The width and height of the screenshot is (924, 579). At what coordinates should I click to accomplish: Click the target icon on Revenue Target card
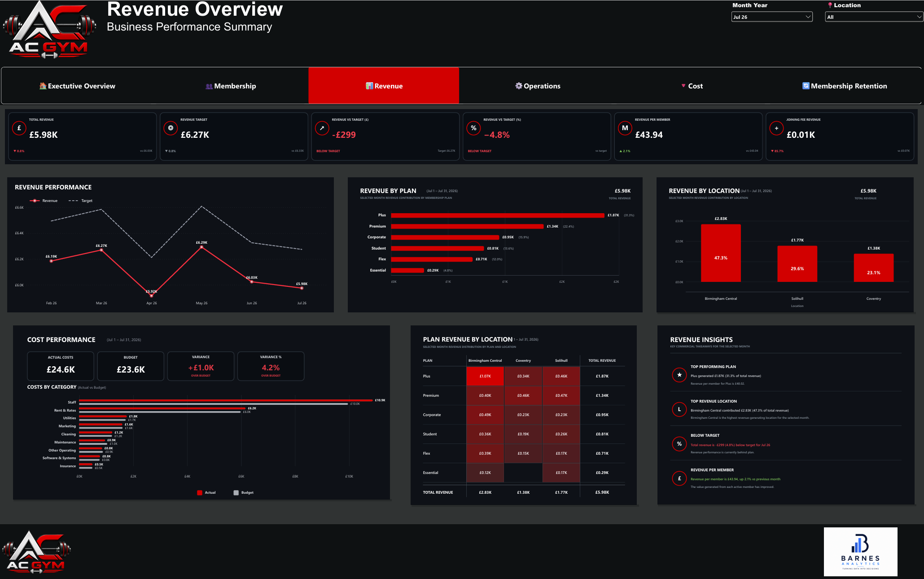171,128
